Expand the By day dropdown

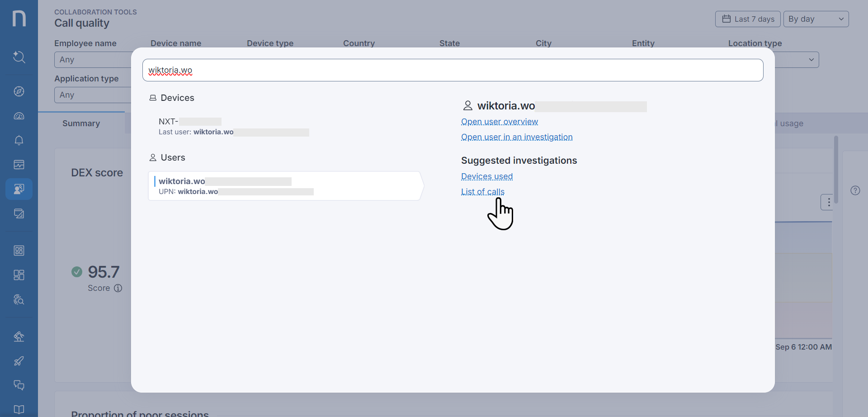pos(816,19)
